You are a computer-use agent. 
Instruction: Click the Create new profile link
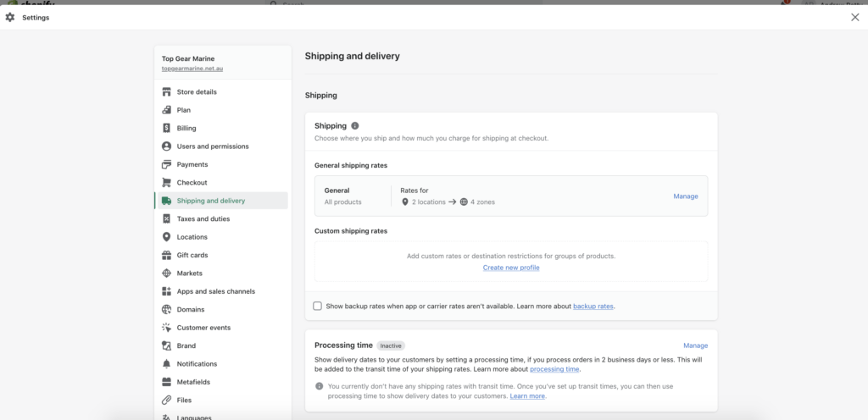(x=511, y=268)
